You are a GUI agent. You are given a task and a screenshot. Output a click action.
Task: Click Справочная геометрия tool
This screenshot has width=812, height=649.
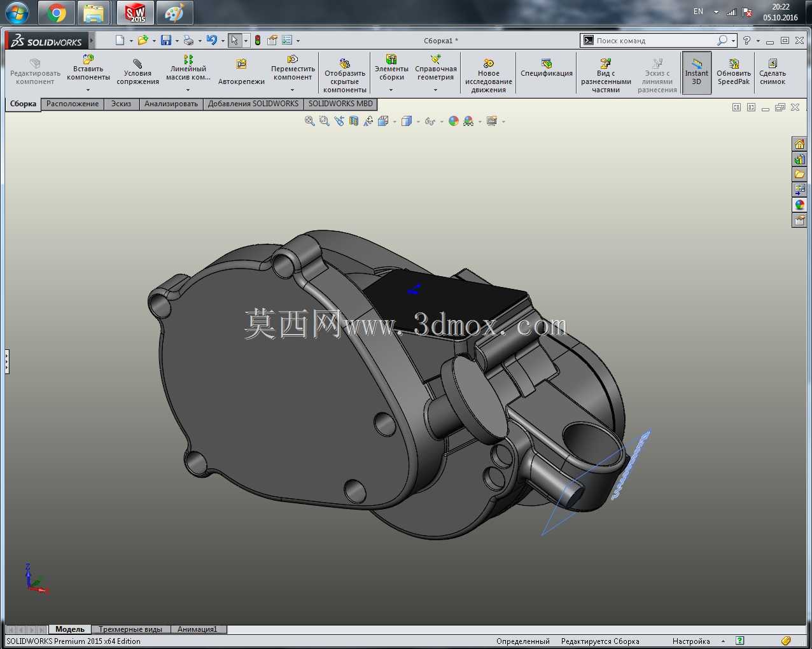pos(436,69)
